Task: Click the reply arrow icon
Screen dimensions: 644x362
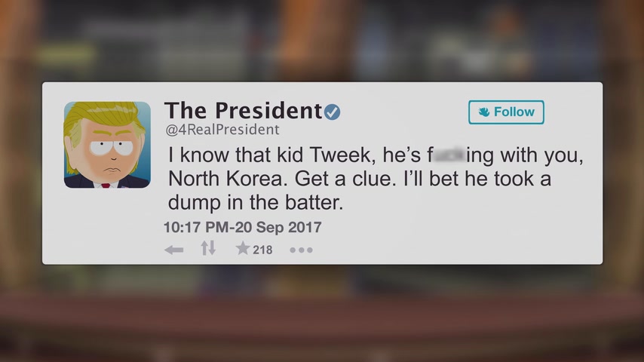Action: (x=173, y=250)
